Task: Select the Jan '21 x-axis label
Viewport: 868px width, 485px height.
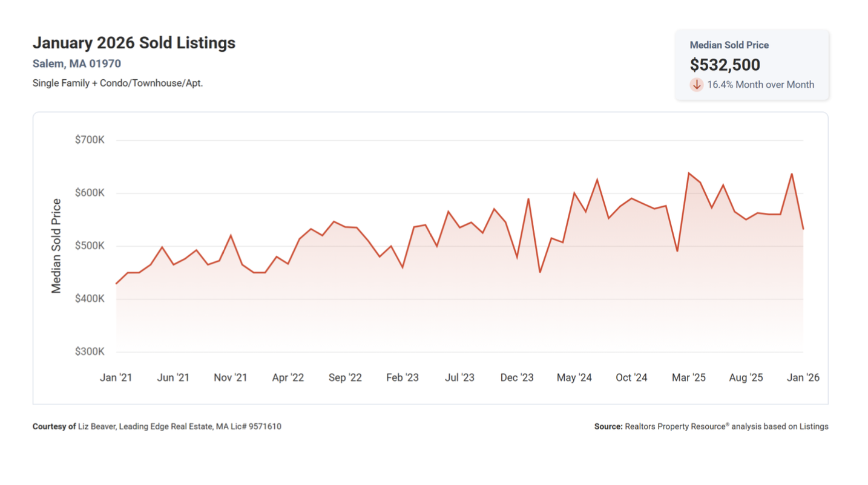Action: pyautogui.click(x=116, y=377)
